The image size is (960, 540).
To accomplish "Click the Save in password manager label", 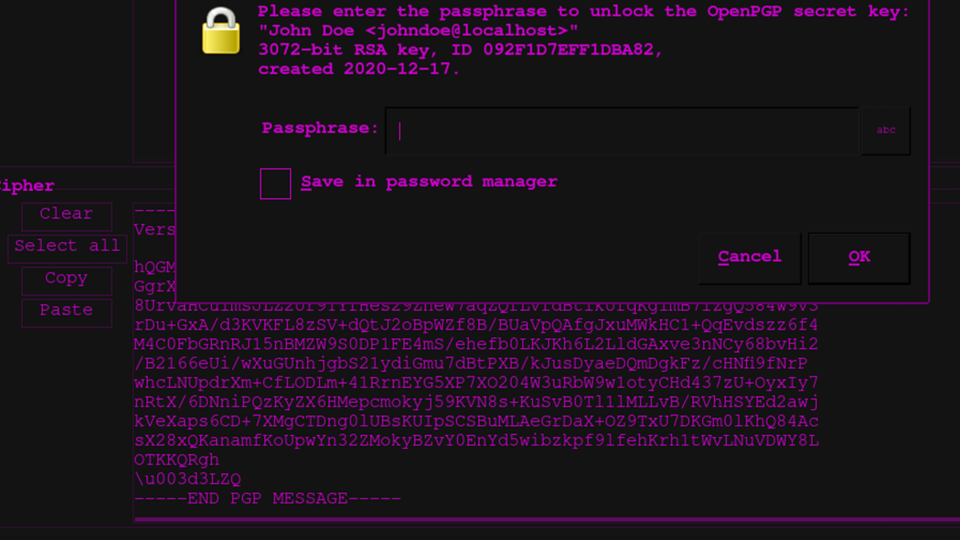I will (429, 182).
